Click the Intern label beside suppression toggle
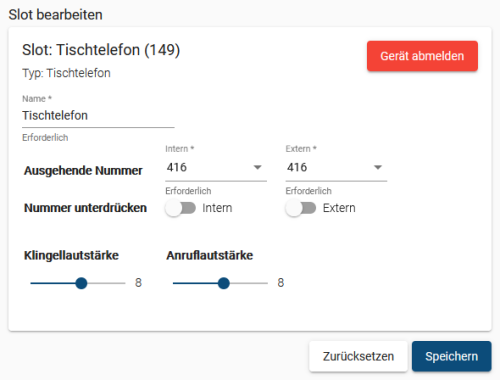The height and width of the screenshot is (380, 500). (217, 208)
